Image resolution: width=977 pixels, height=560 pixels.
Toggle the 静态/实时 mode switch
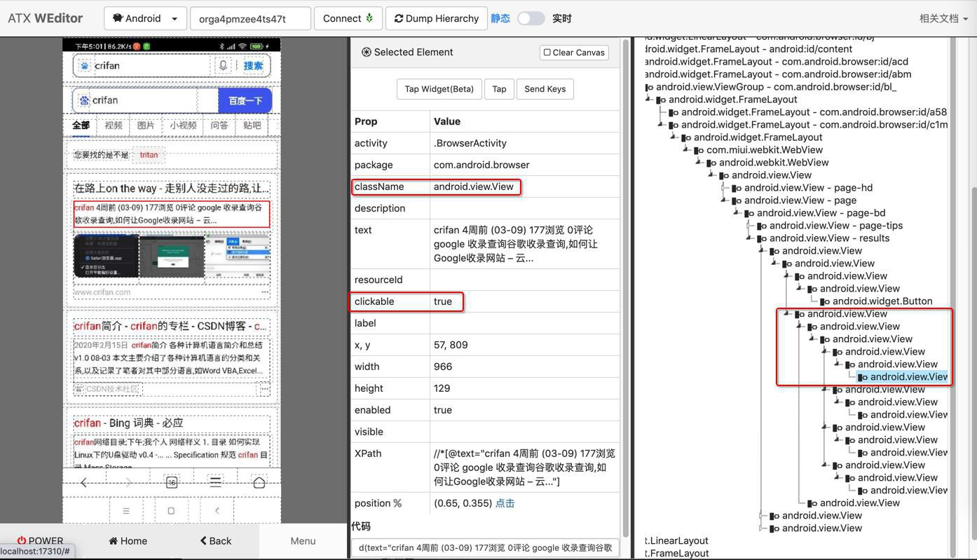pos(531,18)
